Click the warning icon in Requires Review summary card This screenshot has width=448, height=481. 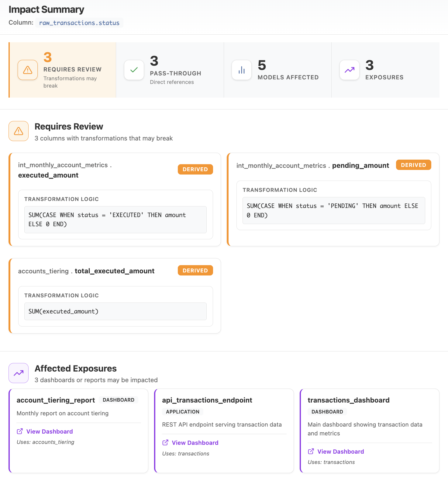tap(28, 70)
